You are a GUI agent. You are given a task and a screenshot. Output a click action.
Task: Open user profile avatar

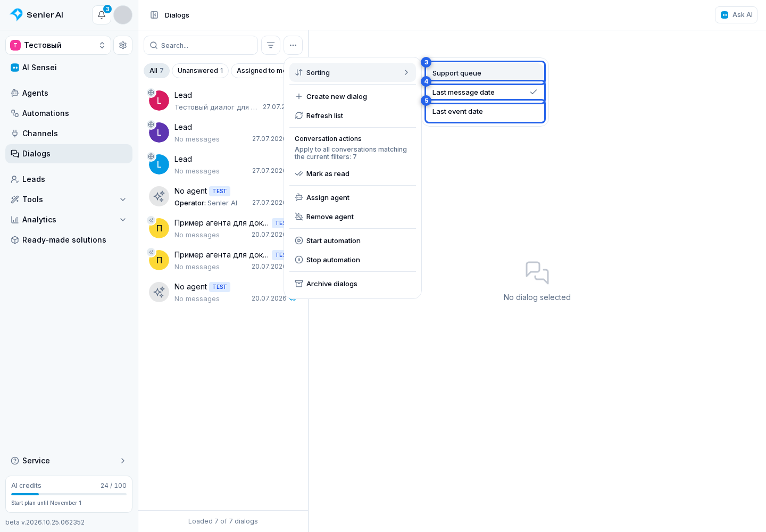[123, 15]
